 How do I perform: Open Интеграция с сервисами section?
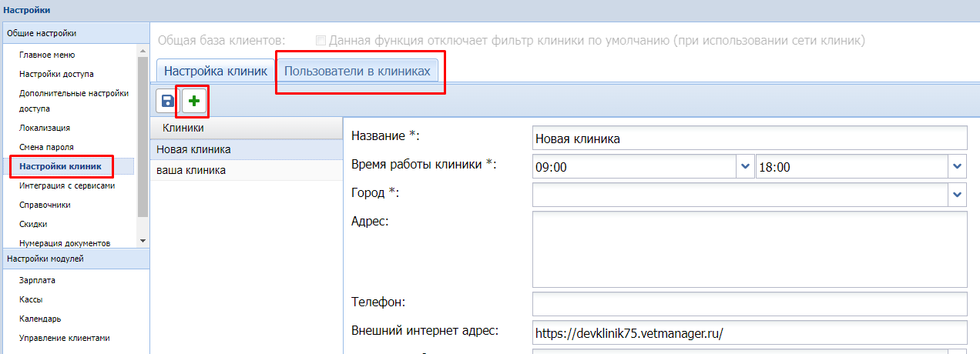(x=67, y=186)
